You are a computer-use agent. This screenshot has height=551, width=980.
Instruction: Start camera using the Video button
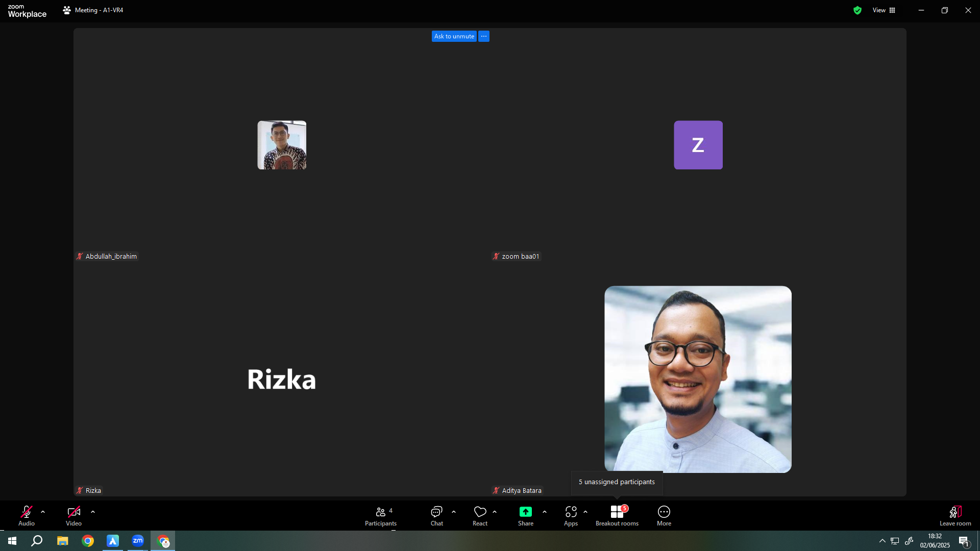pyautogui.click(x=73, y=516)
